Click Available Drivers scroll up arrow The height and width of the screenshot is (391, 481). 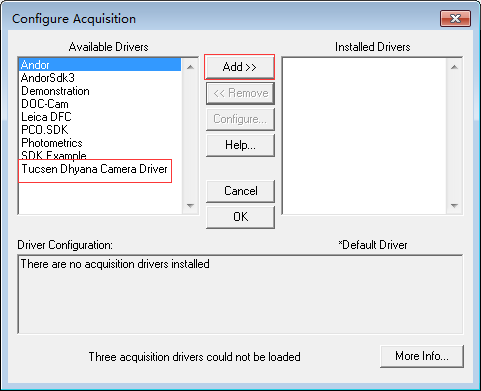(190, 67)
